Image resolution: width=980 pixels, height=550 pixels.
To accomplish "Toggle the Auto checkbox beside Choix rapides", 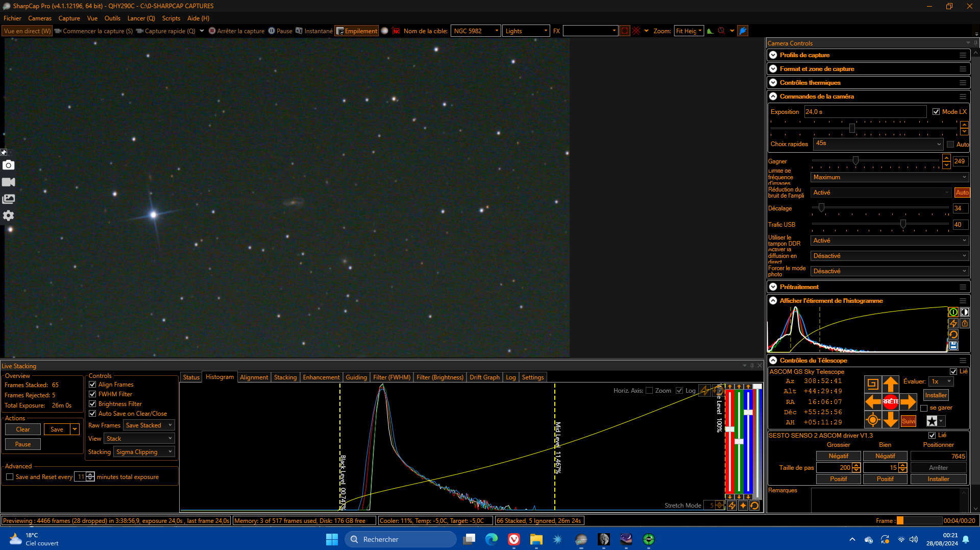I will [x=950, y=145].
